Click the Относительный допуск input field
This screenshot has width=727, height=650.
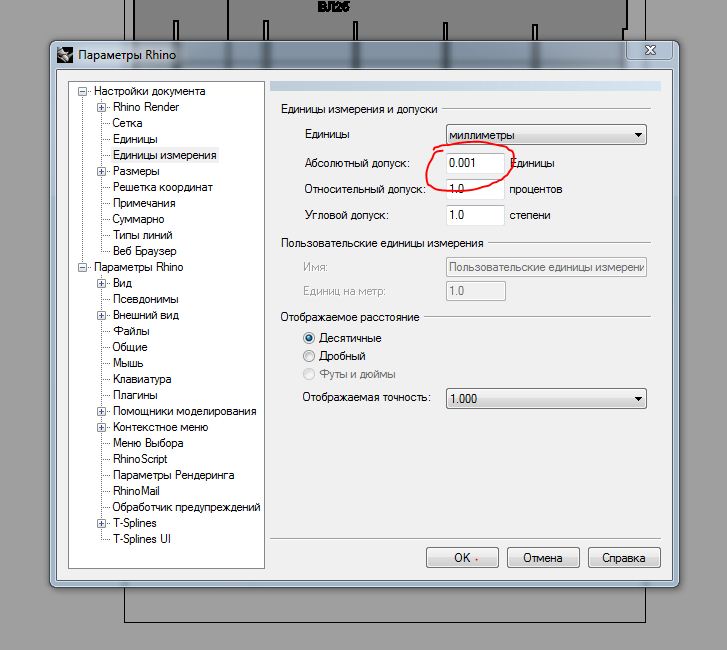point(475,189)
